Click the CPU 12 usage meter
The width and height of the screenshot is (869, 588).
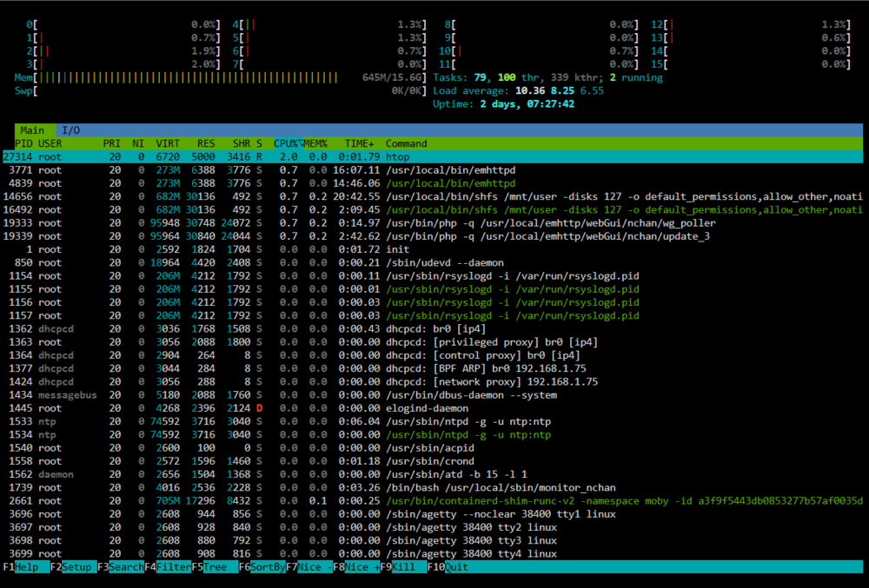[751, 24]
